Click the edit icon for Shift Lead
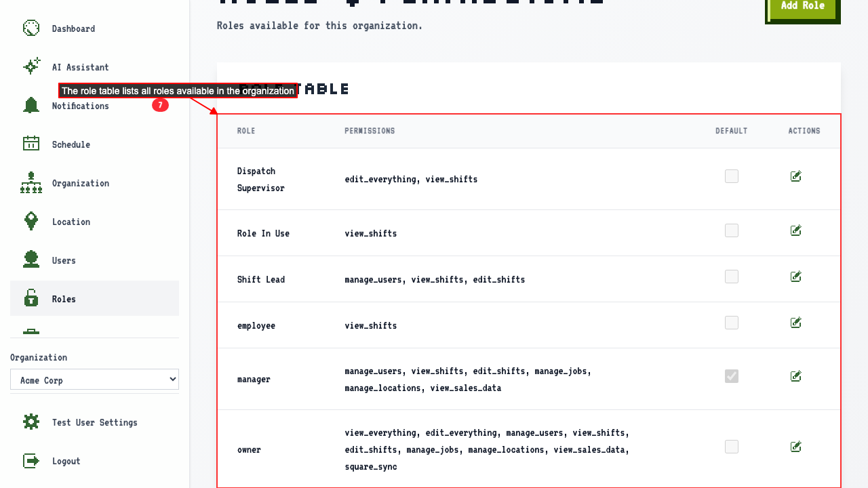 (x=796, y=277)
